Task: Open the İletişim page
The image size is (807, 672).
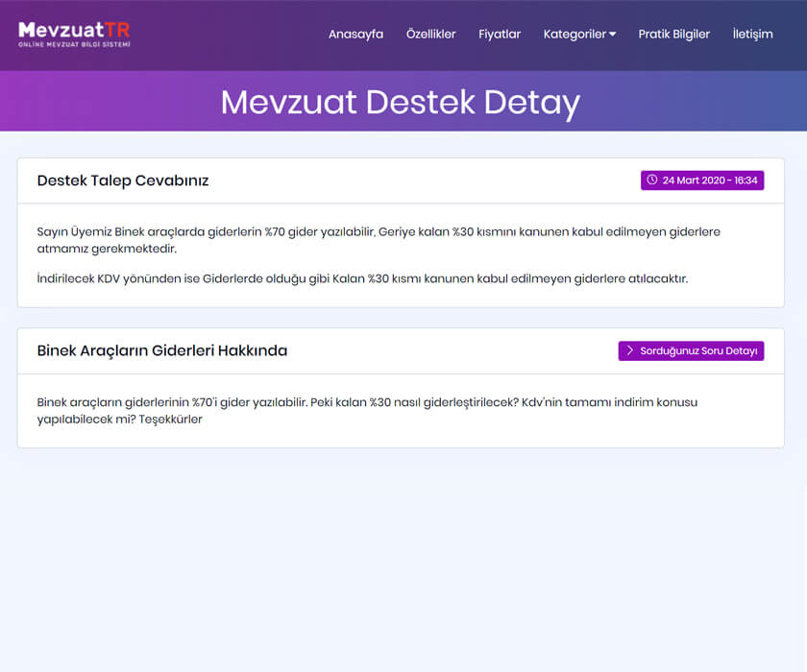Action: point(752,33)
